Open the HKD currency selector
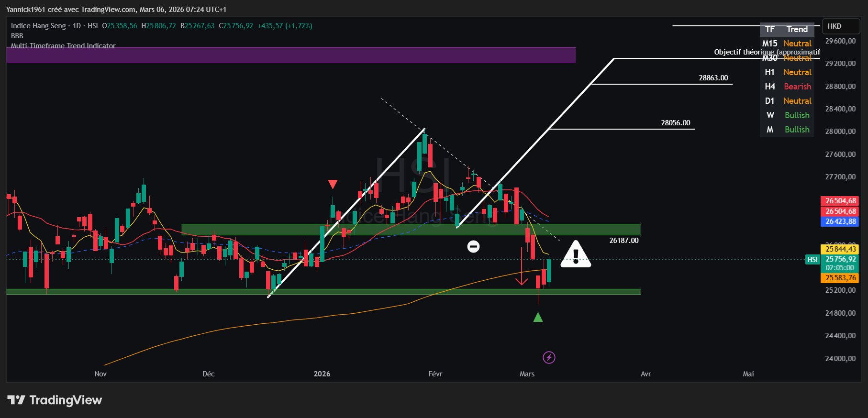The image size is (868, 418). 841,26
